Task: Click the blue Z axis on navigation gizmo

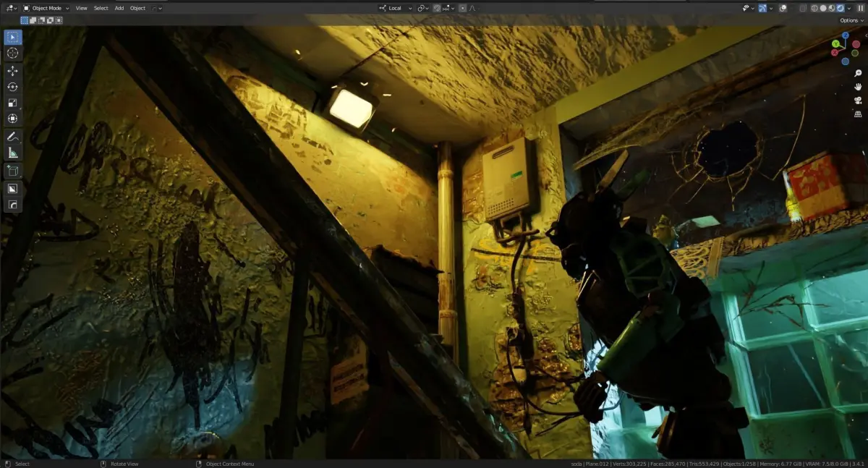Action: click(x=846, y=37)
